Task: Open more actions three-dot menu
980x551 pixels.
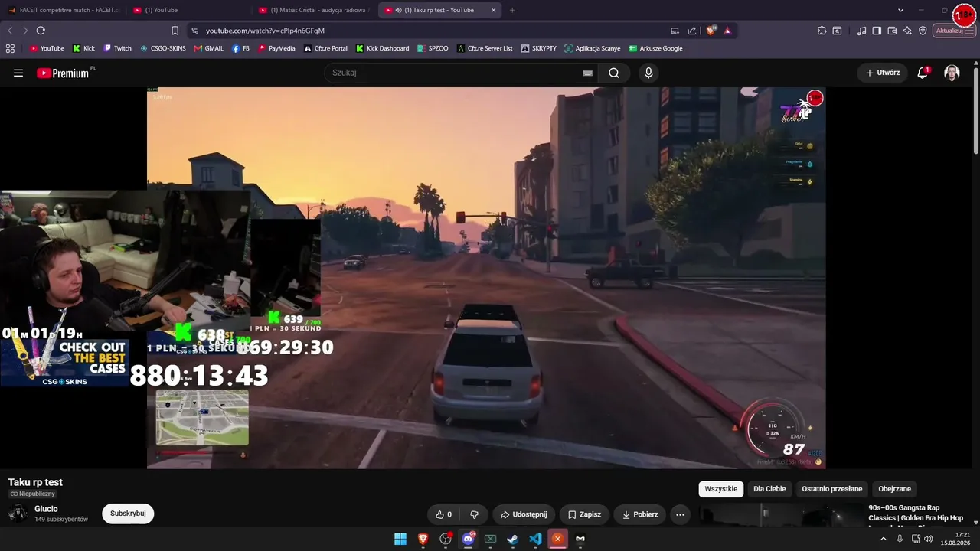Action: [x=680, y=514]
